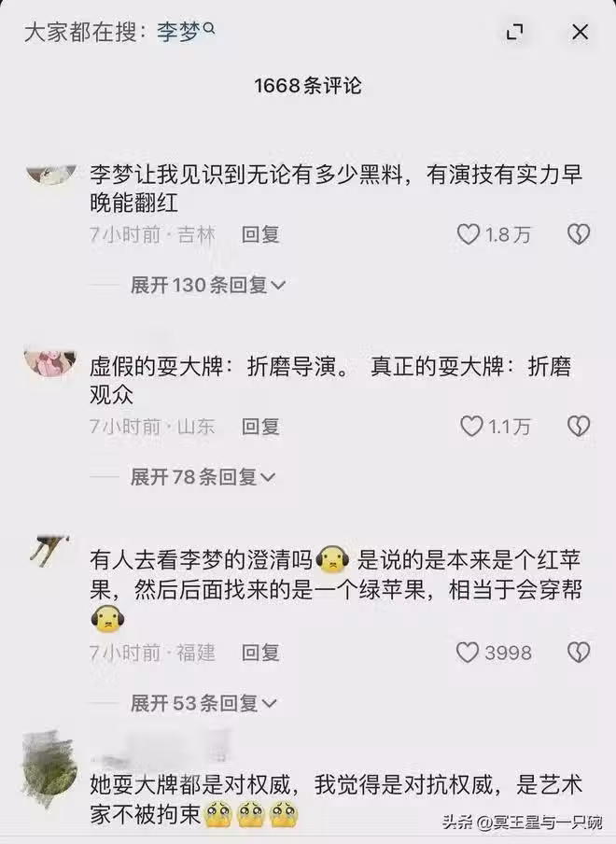This screenshot has width=616, height=844.
Task: Open avatar of the first commenter
Action: point(50,174)
